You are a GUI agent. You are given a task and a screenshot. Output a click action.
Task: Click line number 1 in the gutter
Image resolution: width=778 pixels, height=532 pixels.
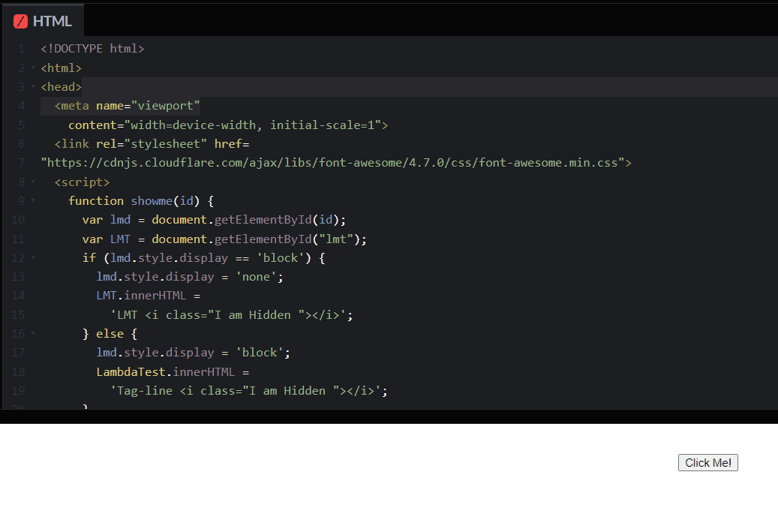coord(20,48)
